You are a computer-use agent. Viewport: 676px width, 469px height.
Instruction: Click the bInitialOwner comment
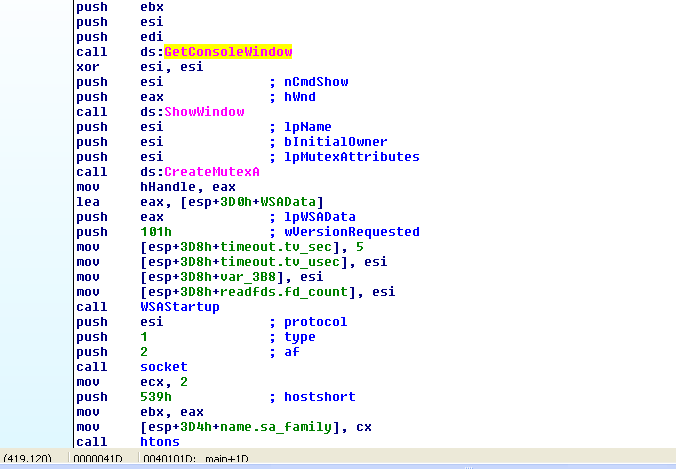(x=335, y=142)
